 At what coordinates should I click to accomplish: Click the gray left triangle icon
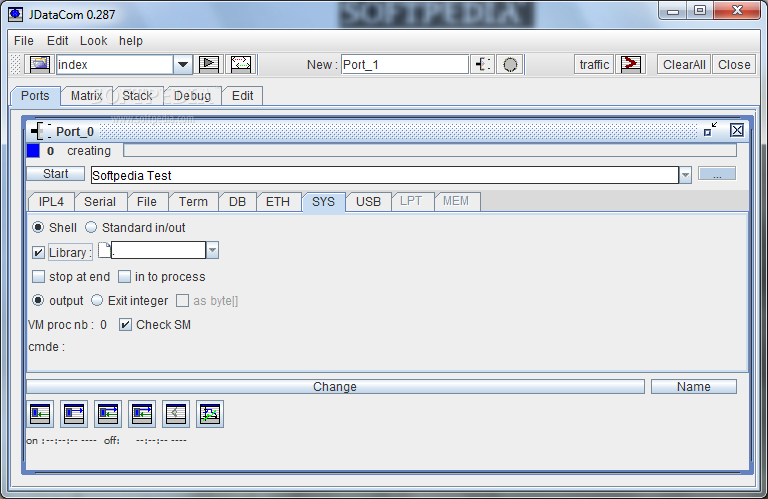(176, 414)
